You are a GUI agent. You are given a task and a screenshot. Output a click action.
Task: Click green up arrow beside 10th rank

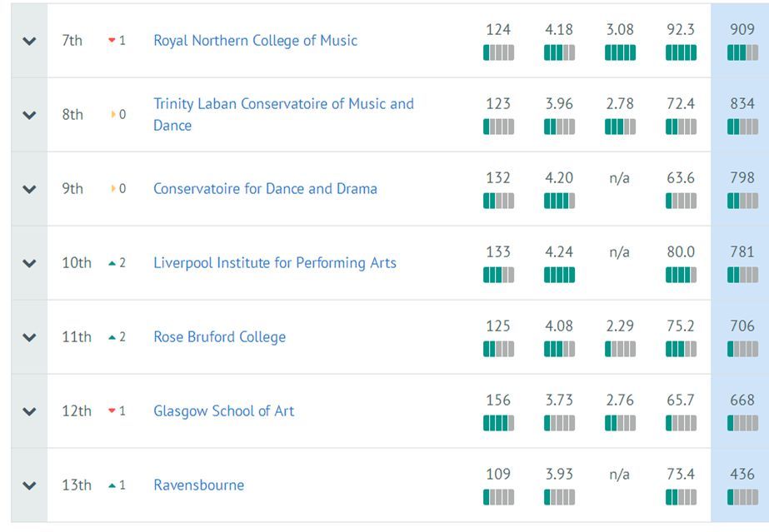[x=112, y=263]
